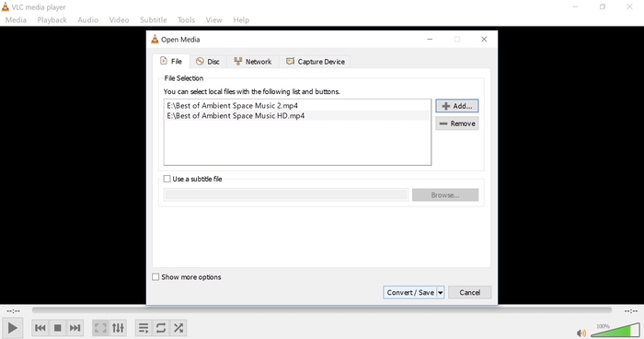This screenshot has width=644, height=339.
Task: Click Cancel in Open Media dialog
Action: pyautogui.click(x=469, y=293)
